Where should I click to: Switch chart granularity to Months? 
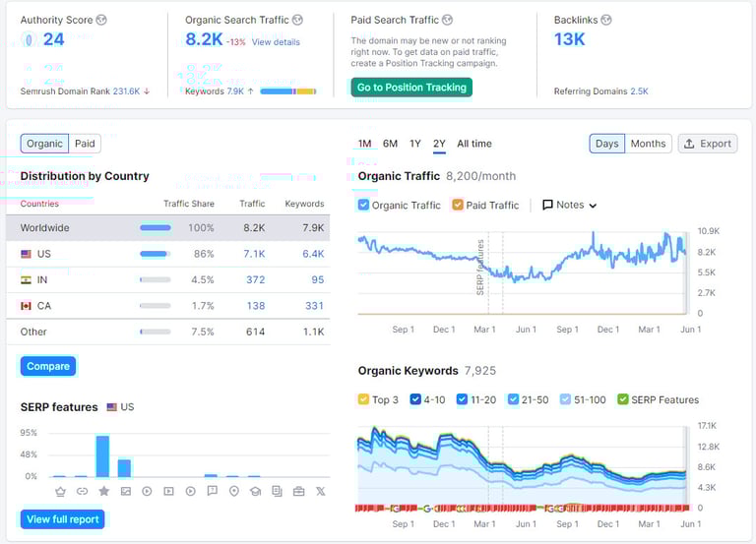tap(648, 144)
